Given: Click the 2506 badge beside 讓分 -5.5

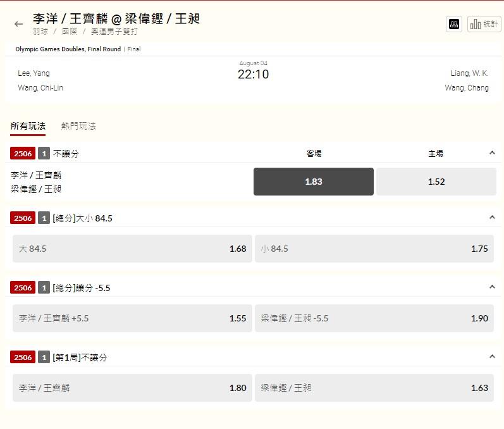Looking at the screenshot, I should tap(23, 287).
